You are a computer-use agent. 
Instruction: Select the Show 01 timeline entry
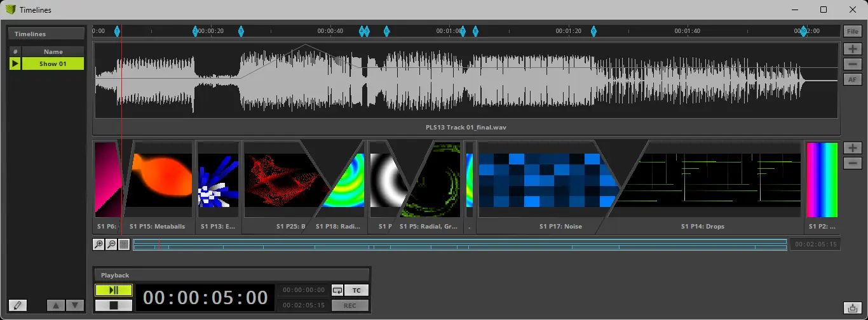click(x=53, y=63)
